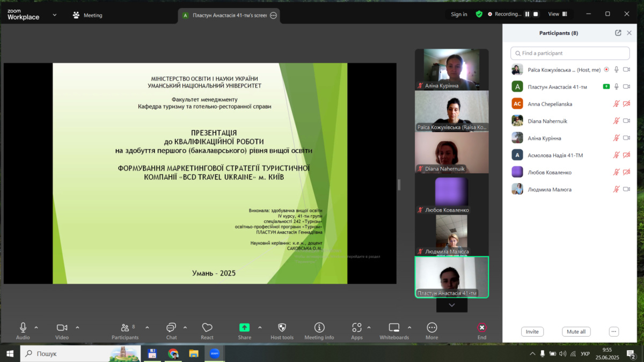Pop out the Participants panel
The height and width of the screenshot is (362, 644).
[618, 33]
